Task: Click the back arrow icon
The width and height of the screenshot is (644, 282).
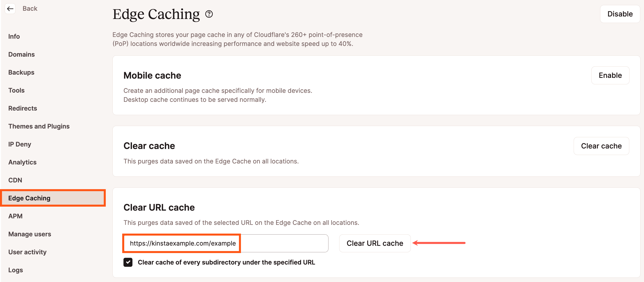Action: click(x=10, y=8)
